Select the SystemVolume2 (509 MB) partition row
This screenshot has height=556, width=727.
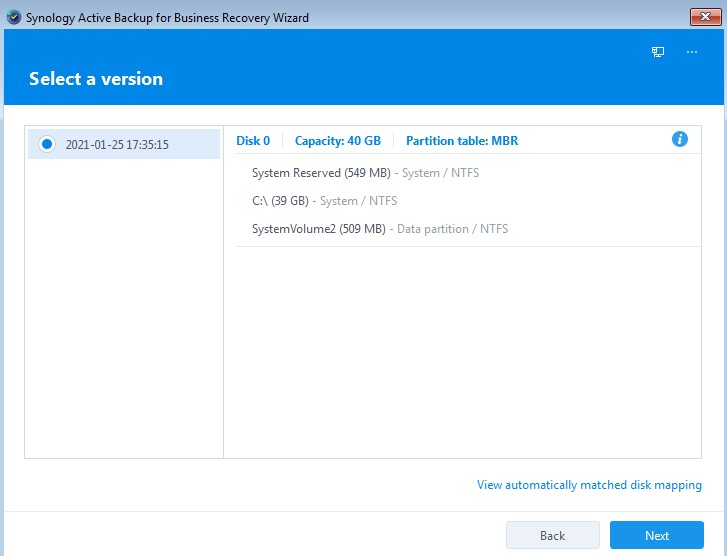(x=468, y=229)
